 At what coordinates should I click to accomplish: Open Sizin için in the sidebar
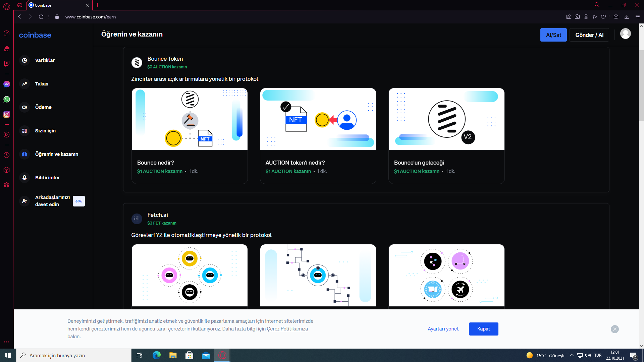pos(45,131)
